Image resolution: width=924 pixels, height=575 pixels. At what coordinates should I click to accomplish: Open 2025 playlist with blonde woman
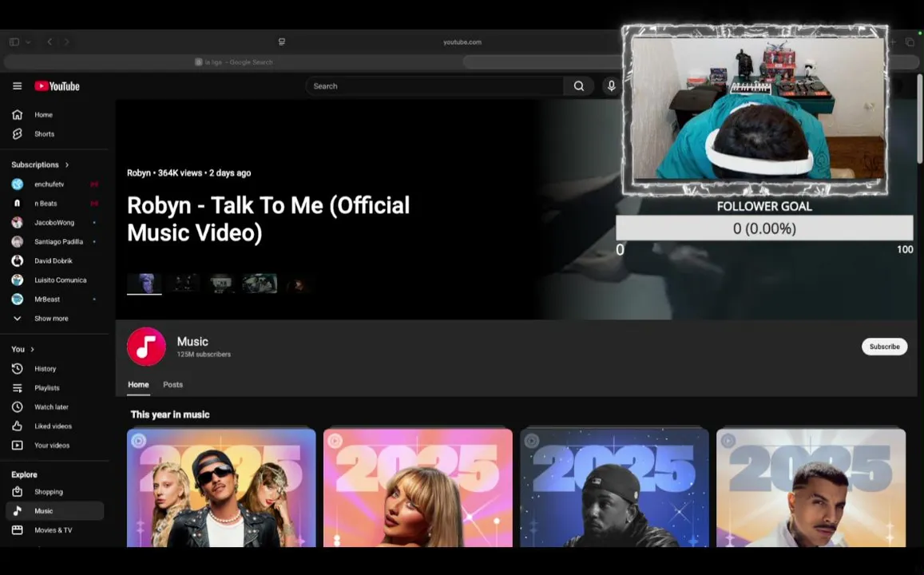tap(418, 488)
